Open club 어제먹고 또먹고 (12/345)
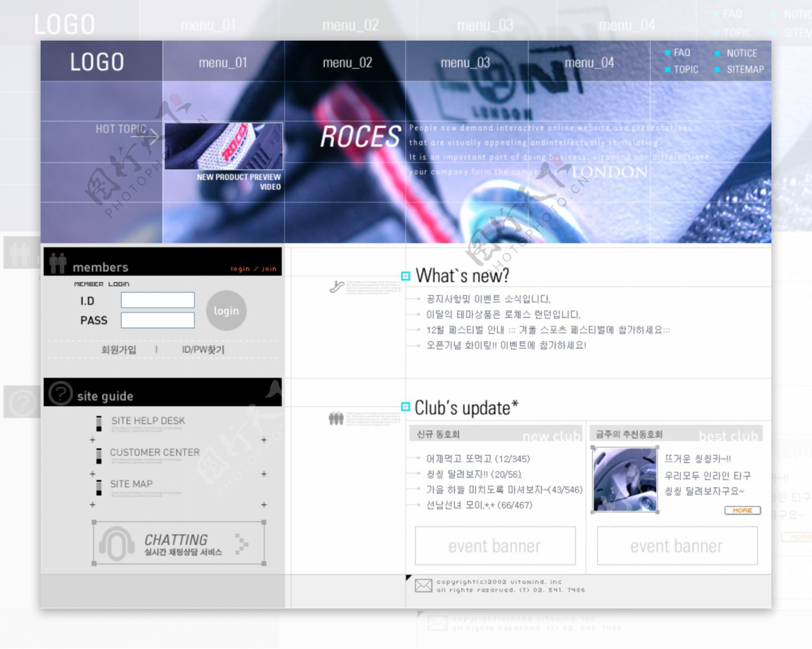The height and width of the screenshot is (649, 812). (478, 459)
